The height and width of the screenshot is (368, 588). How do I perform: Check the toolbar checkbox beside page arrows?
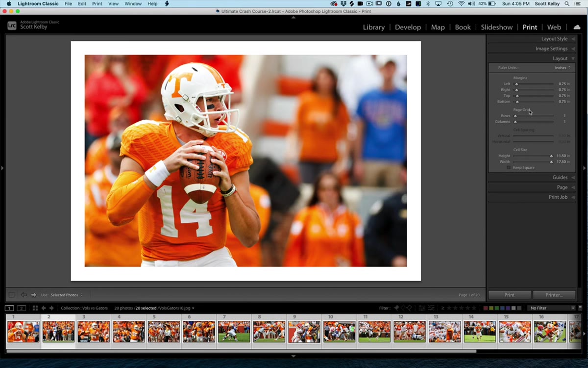pyautogui.click(x=11, y=295)
